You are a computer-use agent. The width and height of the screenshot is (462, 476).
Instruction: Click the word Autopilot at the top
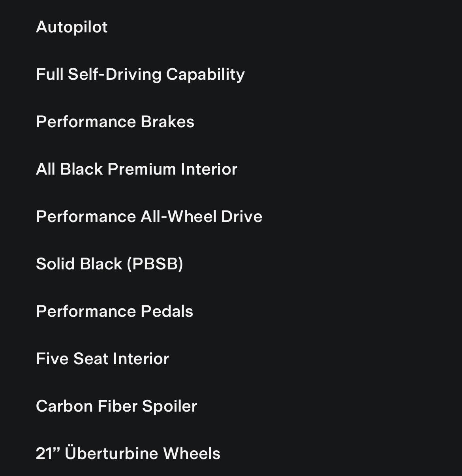pos(71,27)
